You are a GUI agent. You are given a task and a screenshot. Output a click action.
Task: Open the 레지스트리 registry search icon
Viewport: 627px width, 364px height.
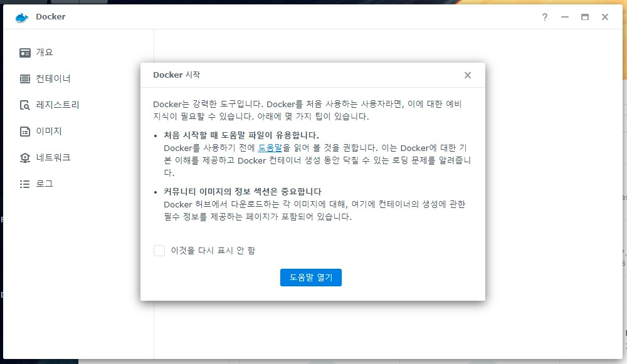tap(25, 105)
